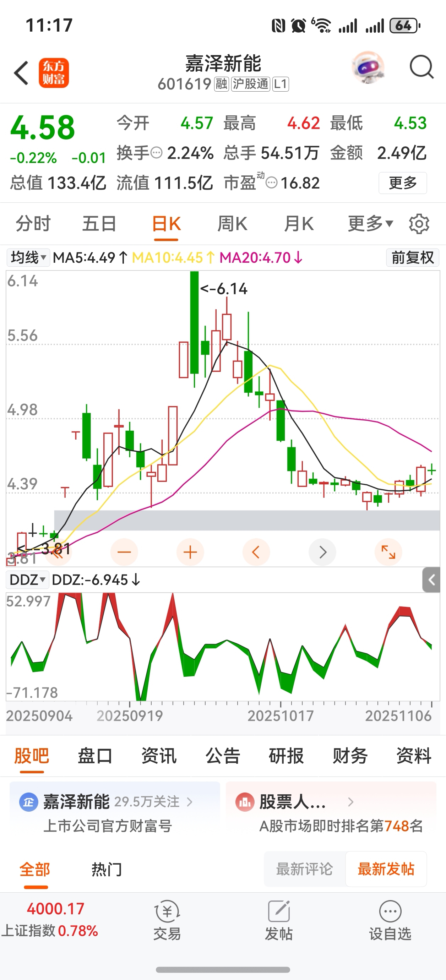Expand chart to fullscreen icon

(x=388, y=552)
